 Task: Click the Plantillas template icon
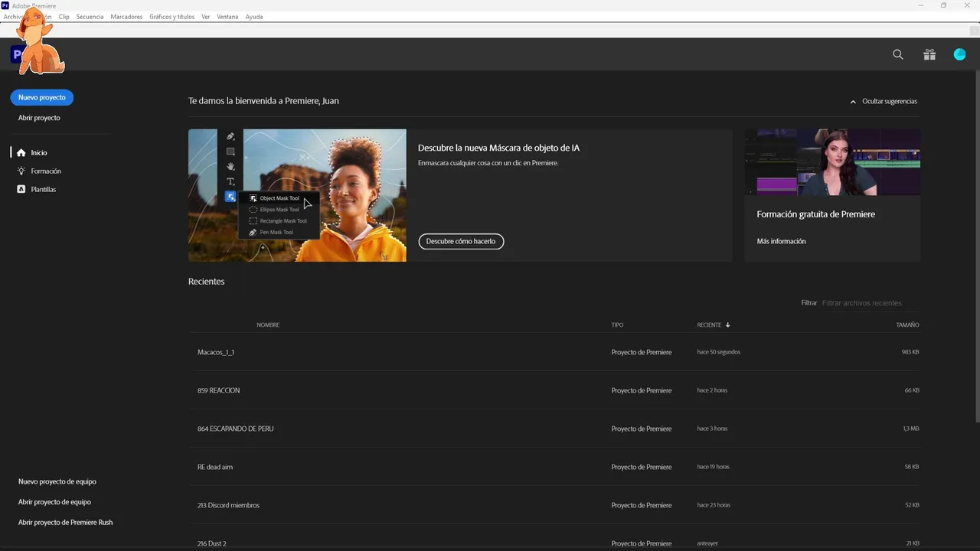click(x=21, y=189)
